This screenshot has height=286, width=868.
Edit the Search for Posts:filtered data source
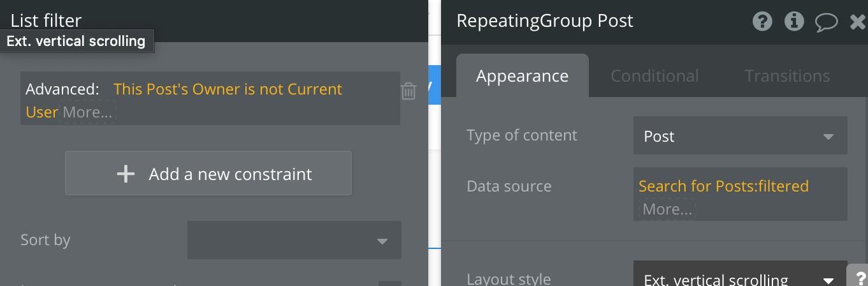pyautogui.click(x=723, y=186)
